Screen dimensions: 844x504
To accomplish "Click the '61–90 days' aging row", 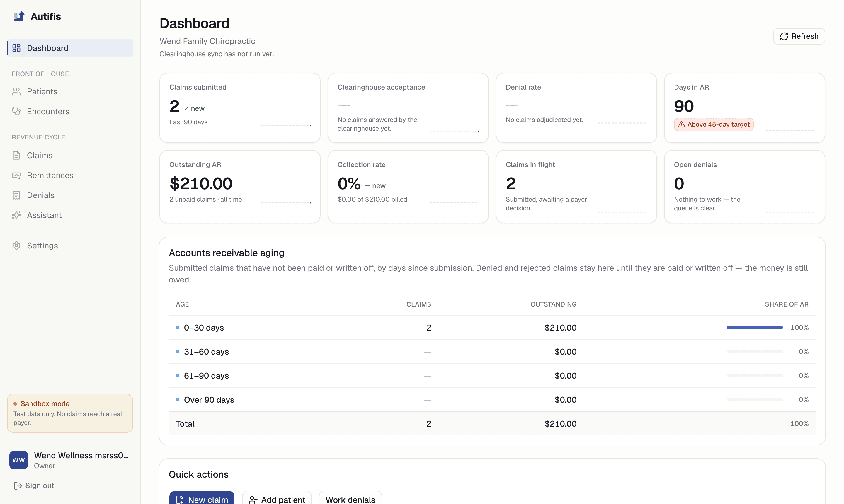I will pyautogui.click(x=492, y=376).
